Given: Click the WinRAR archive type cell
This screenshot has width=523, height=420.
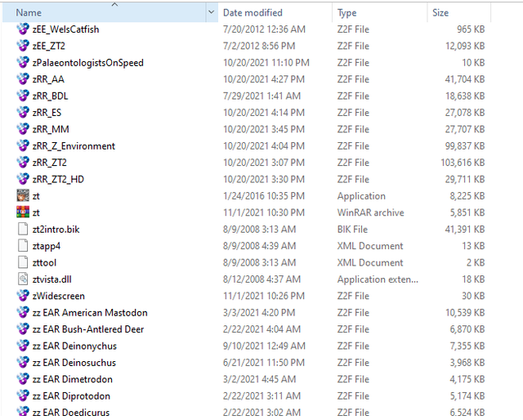Looking at the screenshot, I should click(370, 212).
